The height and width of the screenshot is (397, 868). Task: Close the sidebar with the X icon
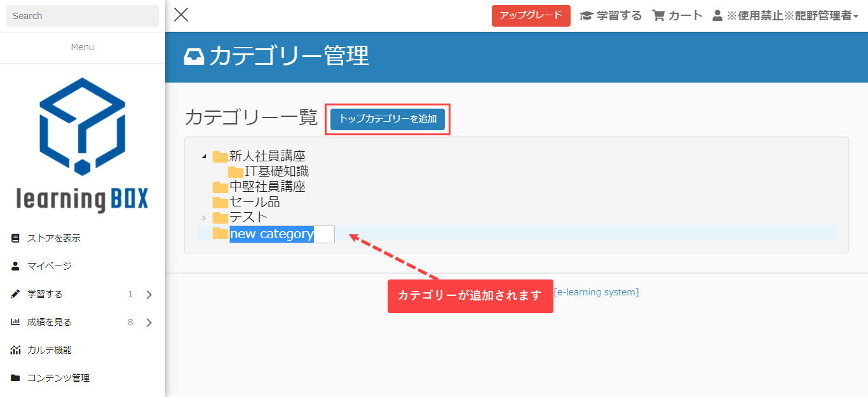pyautogui.click(x=181, y=15)
